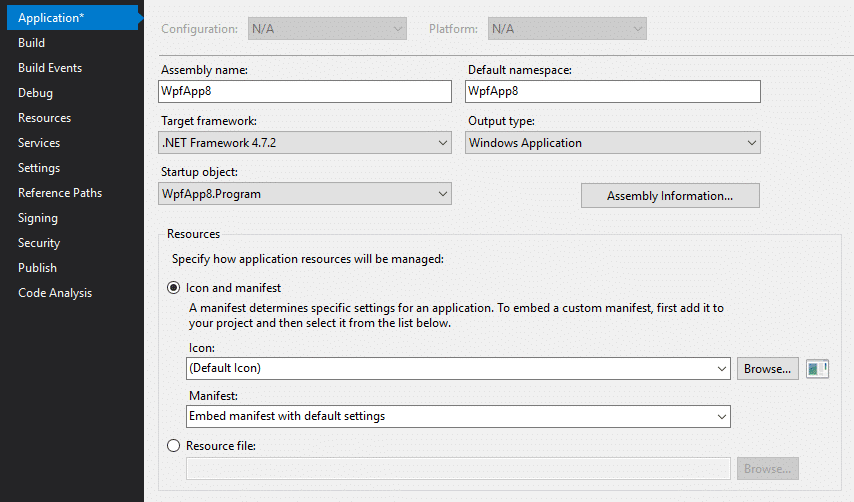
Task: Open the Signing tab
Action: point(38,218)
